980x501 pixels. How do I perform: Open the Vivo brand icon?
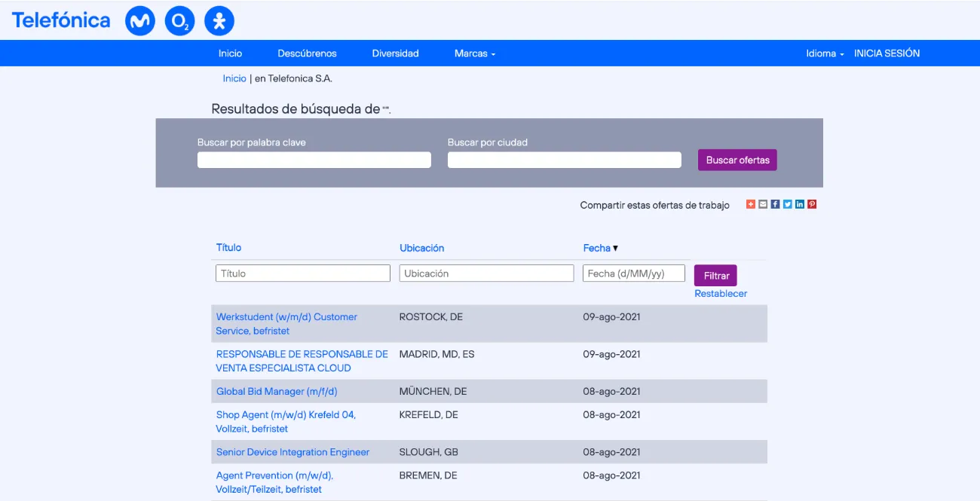(219, 21)
